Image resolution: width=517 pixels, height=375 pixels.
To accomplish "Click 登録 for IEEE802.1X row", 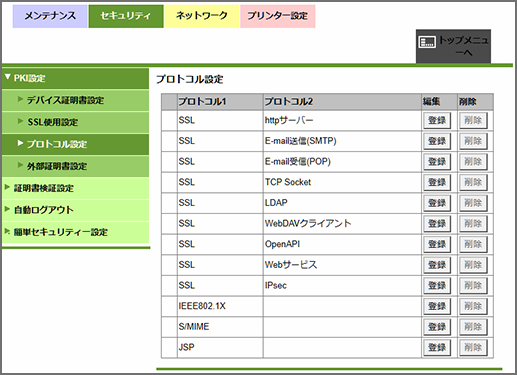I will (437, 306).
